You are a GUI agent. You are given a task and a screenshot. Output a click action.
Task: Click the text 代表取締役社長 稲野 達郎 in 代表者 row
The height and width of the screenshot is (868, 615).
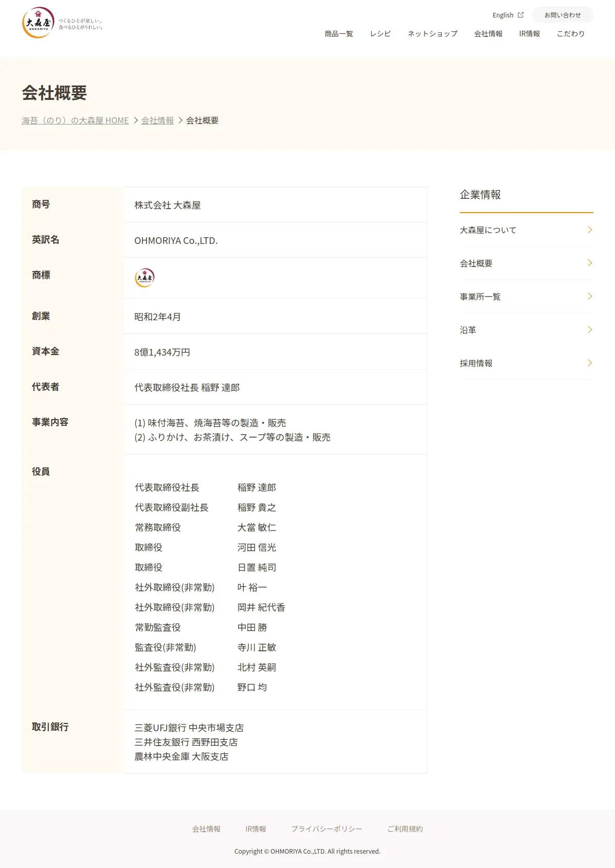[x=187, y=387]
